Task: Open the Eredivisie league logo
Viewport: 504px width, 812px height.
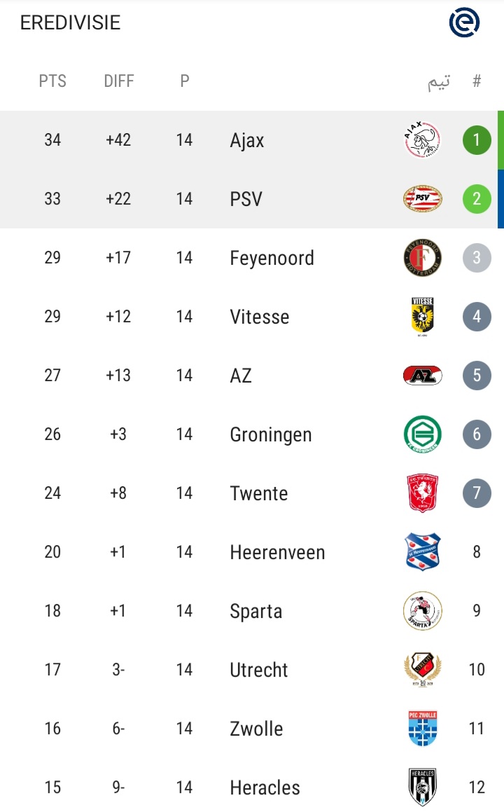Action: [464, 22]
